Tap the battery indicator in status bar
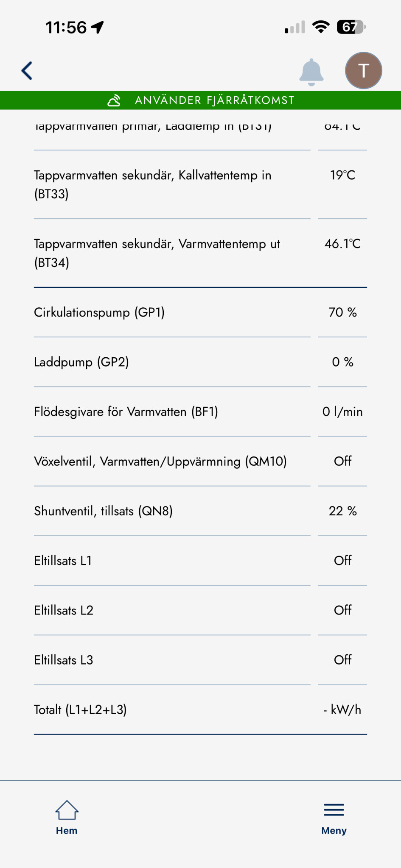This screenshot has height=868, width=401. (351, 28)
